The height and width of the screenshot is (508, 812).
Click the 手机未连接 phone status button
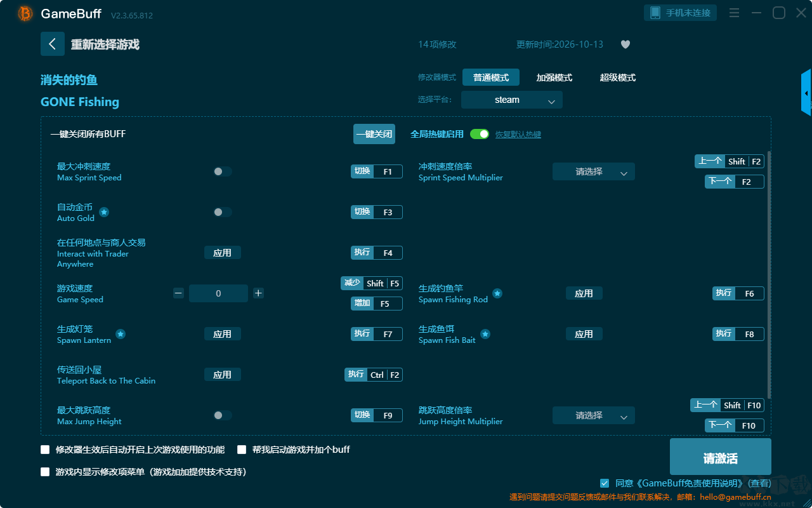click(x=681, y=13)
